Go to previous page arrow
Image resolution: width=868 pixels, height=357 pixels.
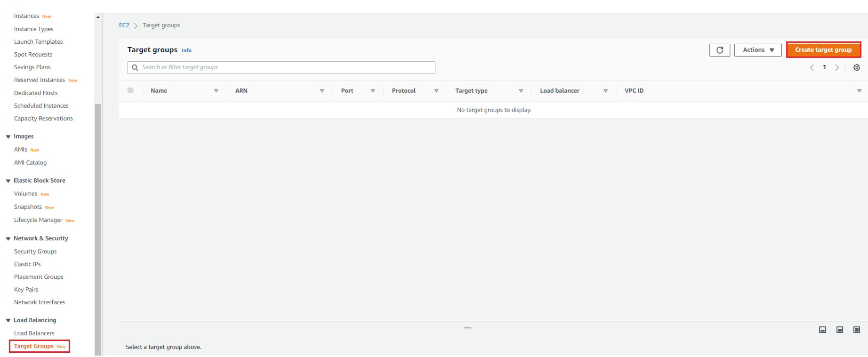tap(812, 67)
